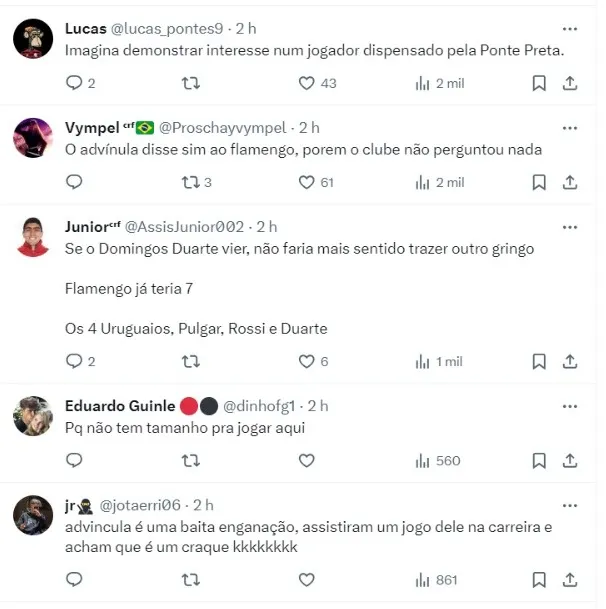
Task: View analytics of jr's tweet showing 861
Action: [436, 580]
